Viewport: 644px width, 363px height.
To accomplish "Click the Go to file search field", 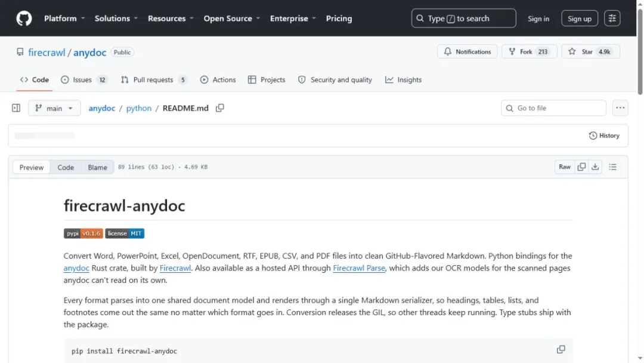I will 553,108.
